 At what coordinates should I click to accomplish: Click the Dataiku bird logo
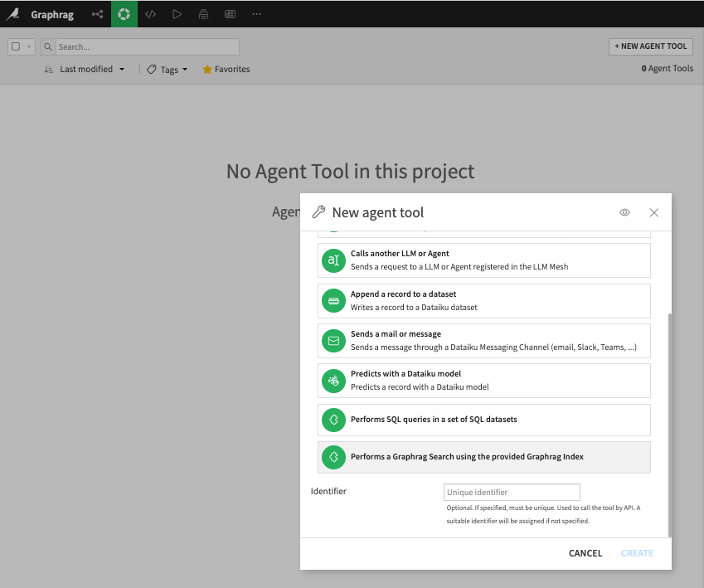click(x=13, y=14)
